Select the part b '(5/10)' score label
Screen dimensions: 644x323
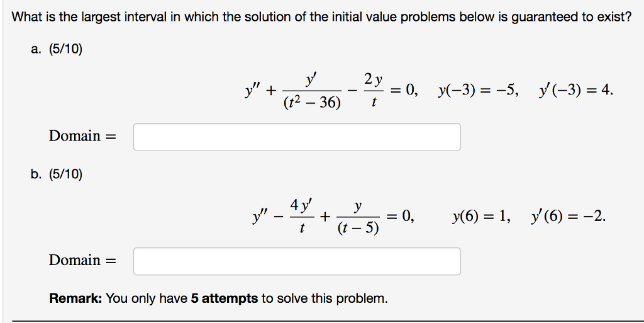65,174
